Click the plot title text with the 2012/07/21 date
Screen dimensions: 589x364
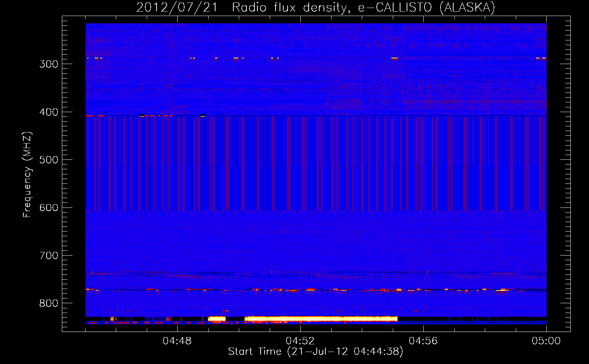pyautogui.click(x=316, y=7)
